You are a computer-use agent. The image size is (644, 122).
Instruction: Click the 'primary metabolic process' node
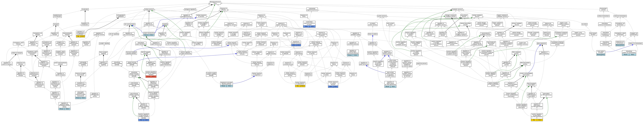coord(517,24)
